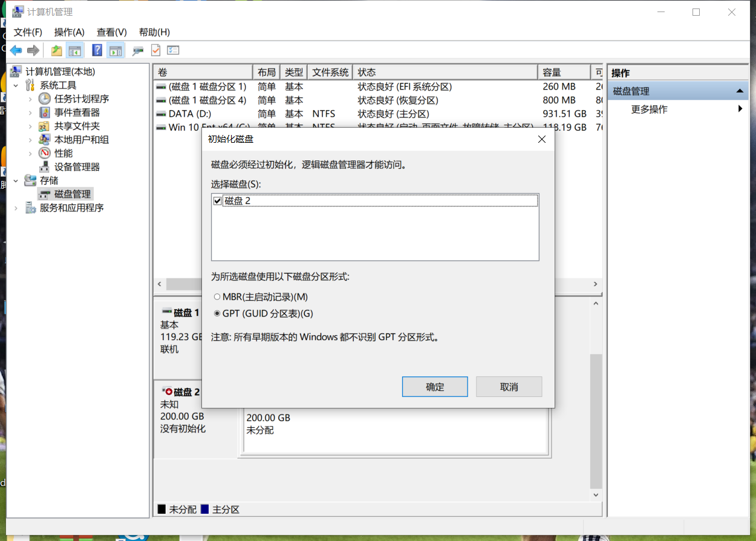
Task: Close the 初始化磁盘 dialog with X
Action: (541, 139)
